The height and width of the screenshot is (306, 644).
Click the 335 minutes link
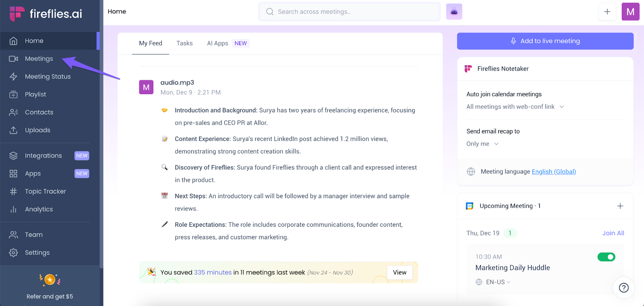click(x=213, y=272)
